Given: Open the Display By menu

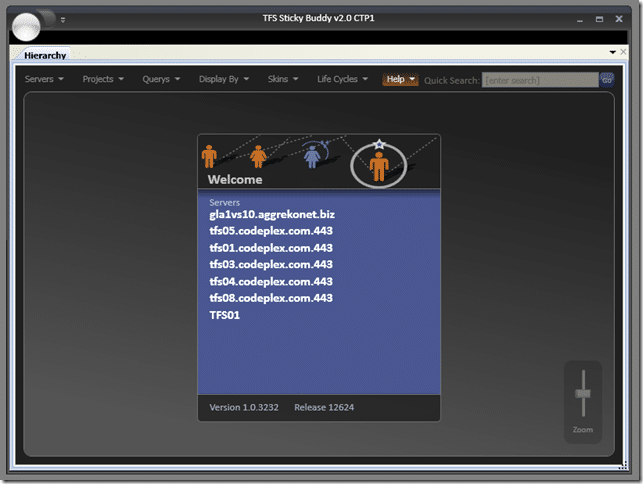Looking at the screenshot, I should [x=223, y=79].
